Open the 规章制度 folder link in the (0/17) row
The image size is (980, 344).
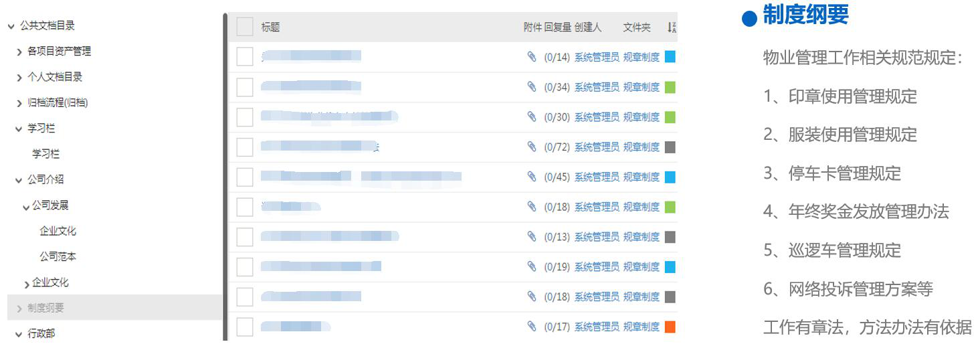[642, 327]
